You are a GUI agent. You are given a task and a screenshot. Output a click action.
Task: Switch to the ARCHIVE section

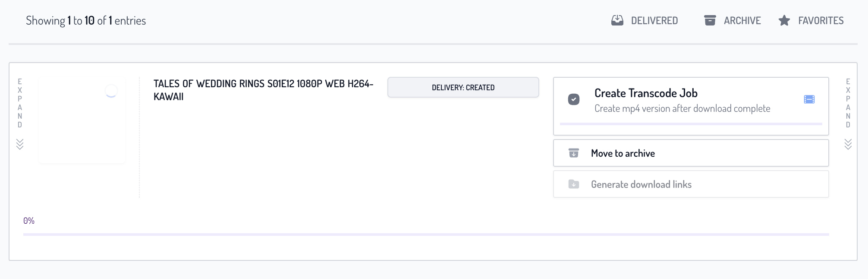tap(732, 20)
